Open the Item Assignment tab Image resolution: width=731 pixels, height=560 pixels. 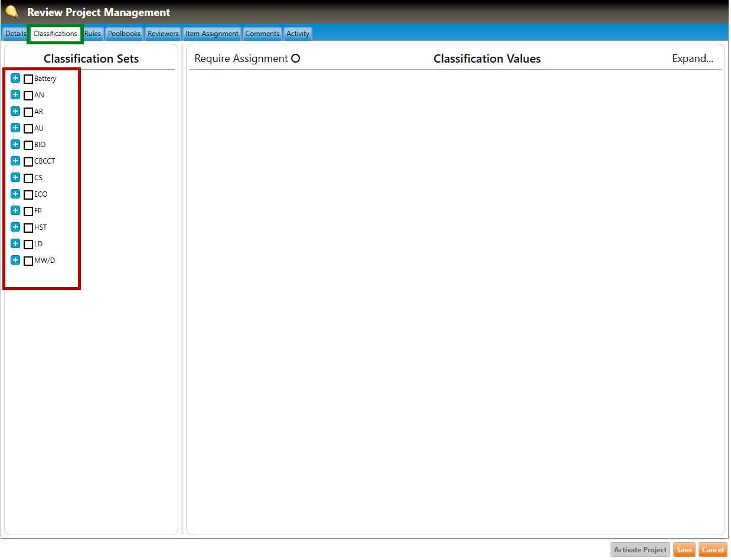(212, 34)
